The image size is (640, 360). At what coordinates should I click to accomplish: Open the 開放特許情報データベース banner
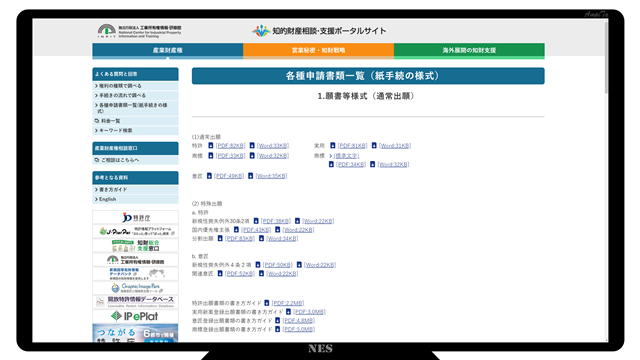click(x=136, y=302)
